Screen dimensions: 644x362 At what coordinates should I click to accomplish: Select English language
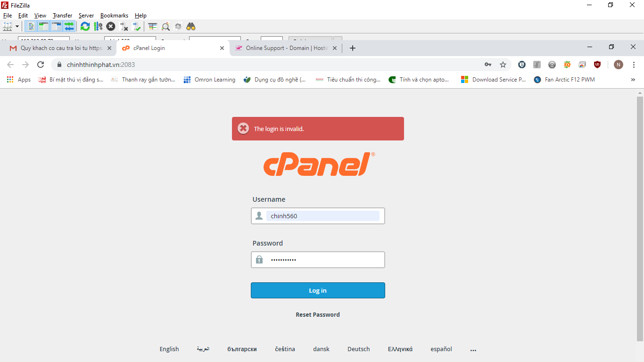[169, 349]
